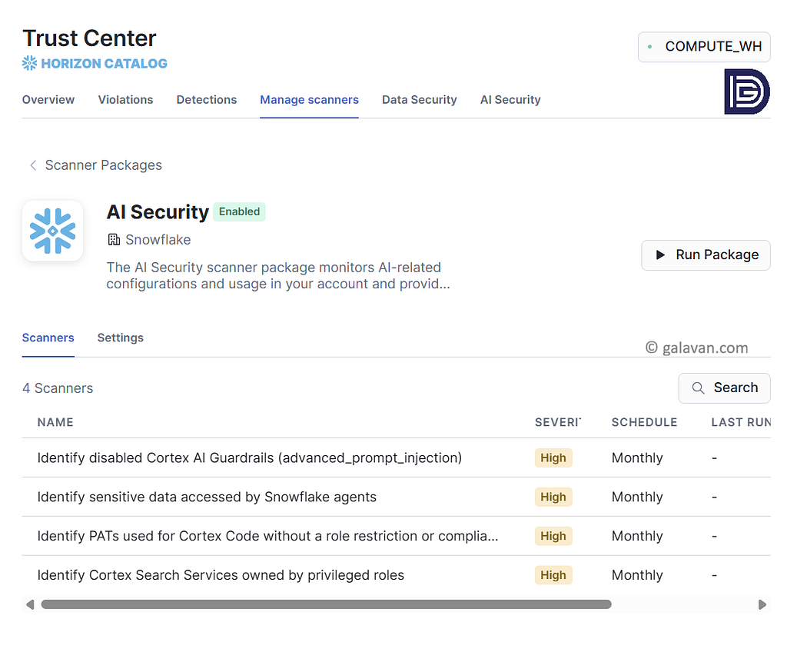Click the Horizon Catalog snowflake icon
787x672 pixels.
tap(30, 63)
